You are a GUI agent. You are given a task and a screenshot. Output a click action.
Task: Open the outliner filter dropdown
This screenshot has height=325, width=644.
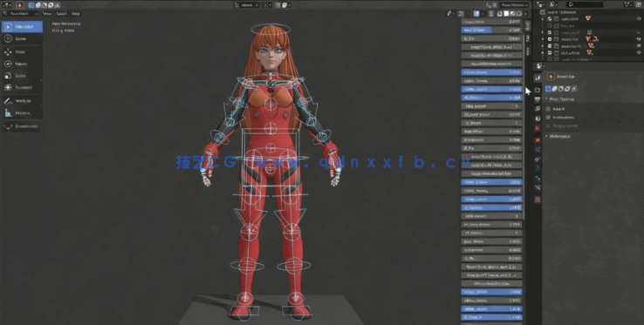tap(627, 4)
